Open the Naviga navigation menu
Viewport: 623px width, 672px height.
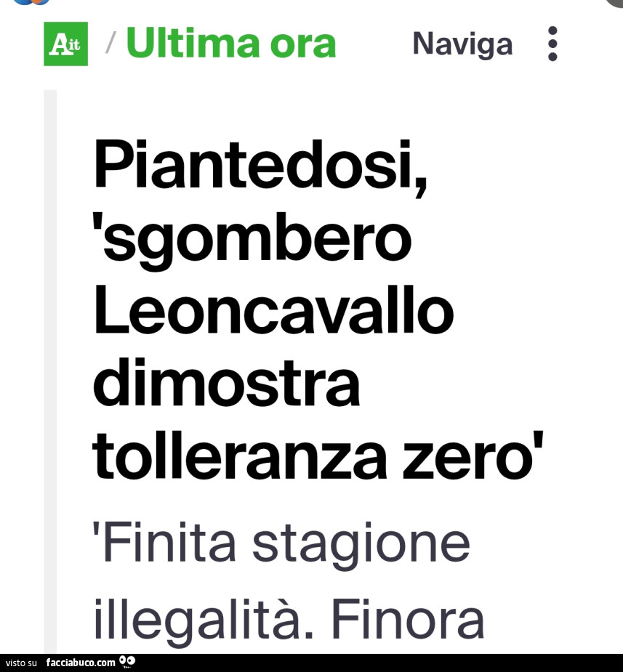coord(462,44)
